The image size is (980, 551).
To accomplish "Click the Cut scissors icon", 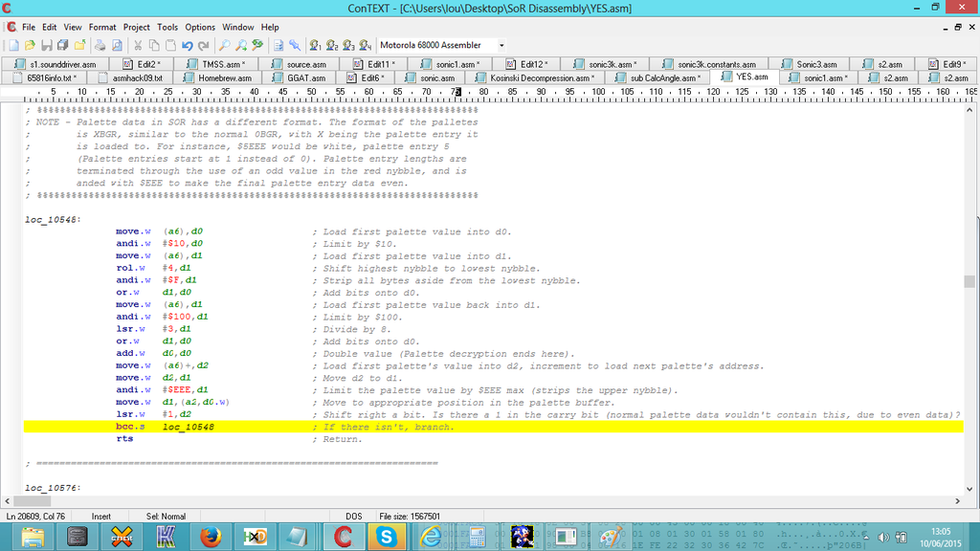I will click(139, 45).
